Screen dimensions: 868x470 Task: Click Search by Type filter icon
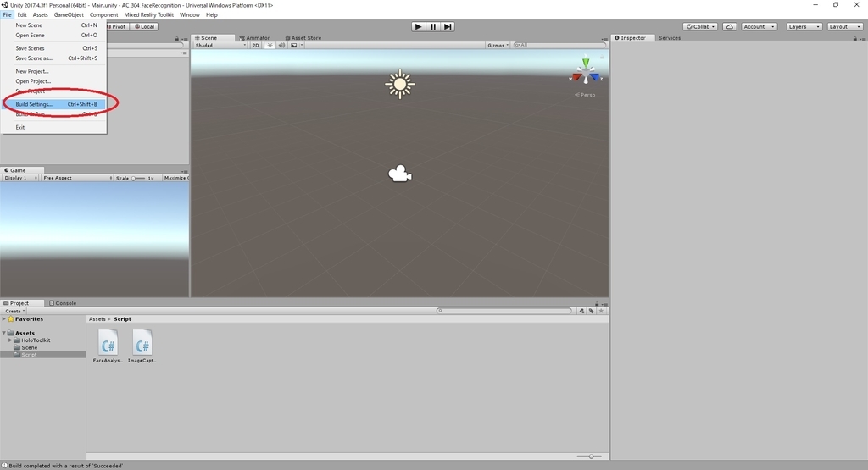coord(581,311)
